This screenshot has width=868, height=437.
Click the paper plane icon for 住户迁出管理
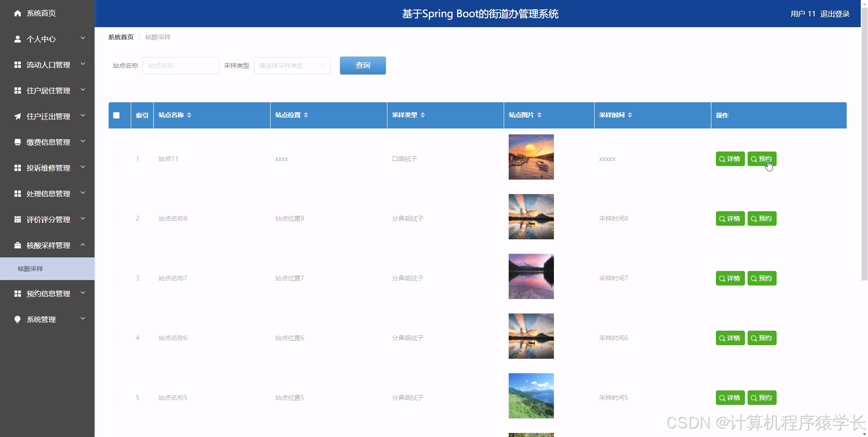(x=18, y=116)
